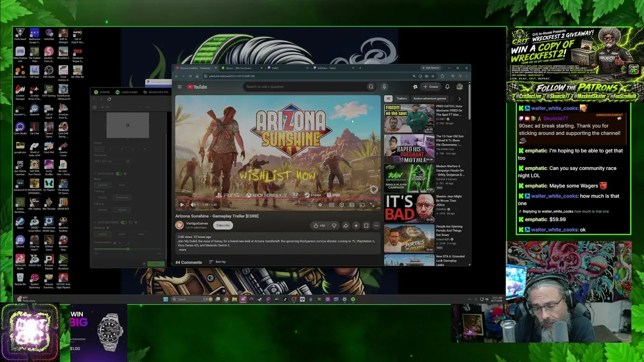
Task: Open Shortcut key dropdown in Razer Synapse
Action: [x=111, y=161]
